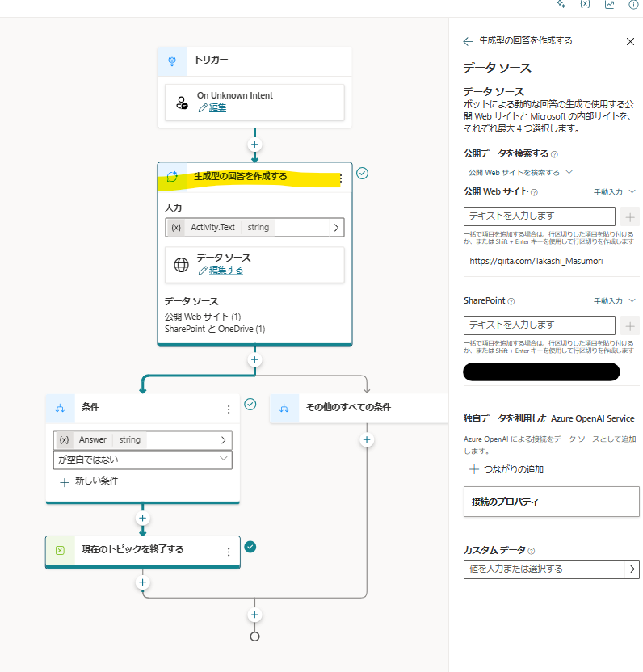This screenshot has width=643, height=672.
Task: Click the checkmark beside 生成型の回答を作成する node
Action: click(x=362, y=173)
